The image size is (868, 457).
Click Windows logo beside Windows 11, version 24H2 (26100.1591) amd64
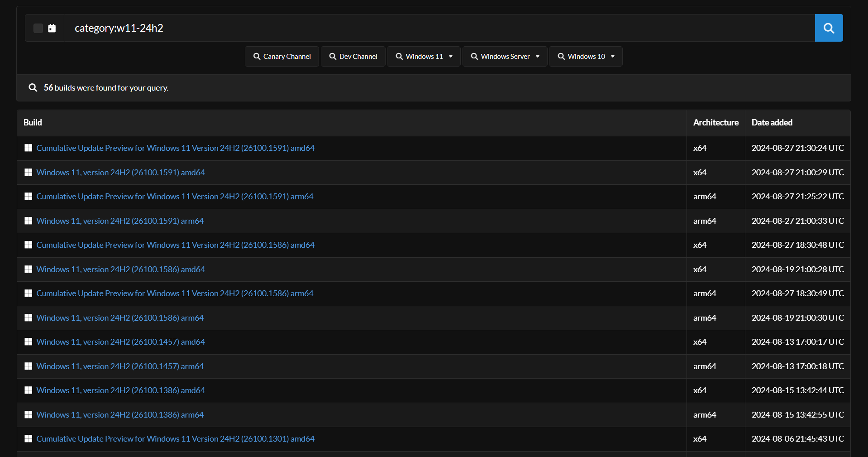(29, 173)
